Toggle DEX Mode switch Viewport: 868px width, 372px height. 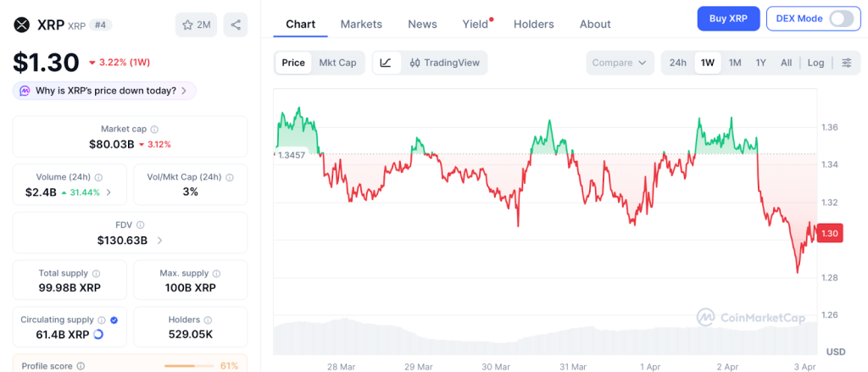coord(841,19)
